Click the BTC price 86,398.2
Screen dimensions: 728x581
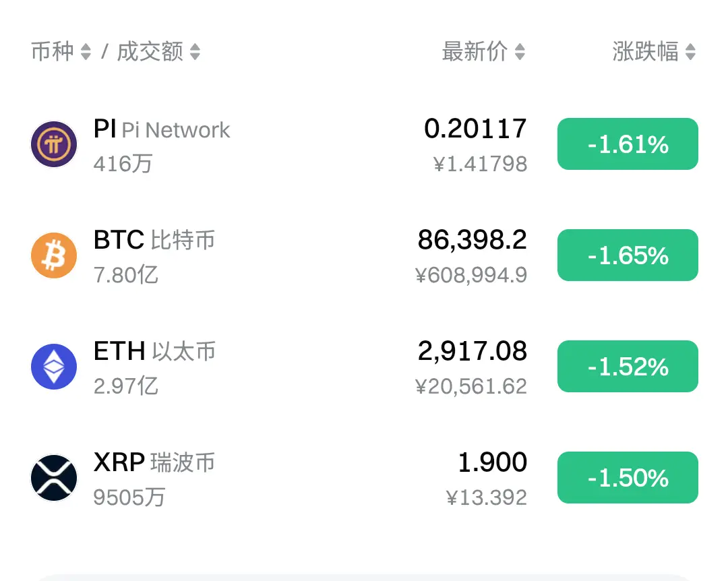click(472, 240)
